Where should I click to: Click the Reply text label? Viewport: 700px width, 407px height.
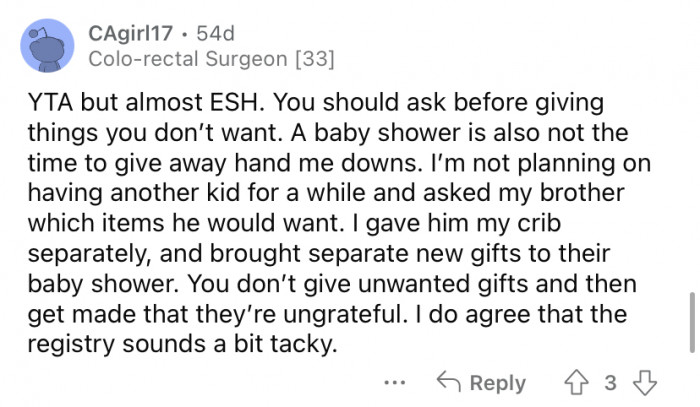(497, 383)
